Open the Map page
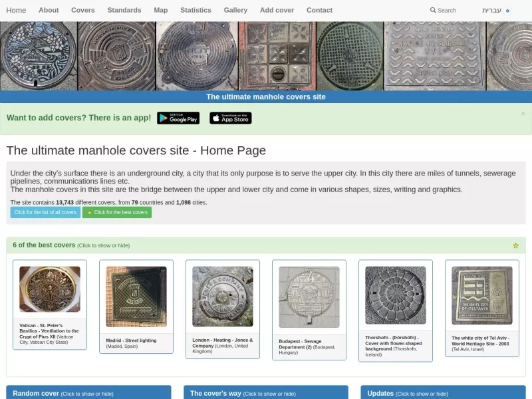Screen dimensions: 532x399 (161, 10)
